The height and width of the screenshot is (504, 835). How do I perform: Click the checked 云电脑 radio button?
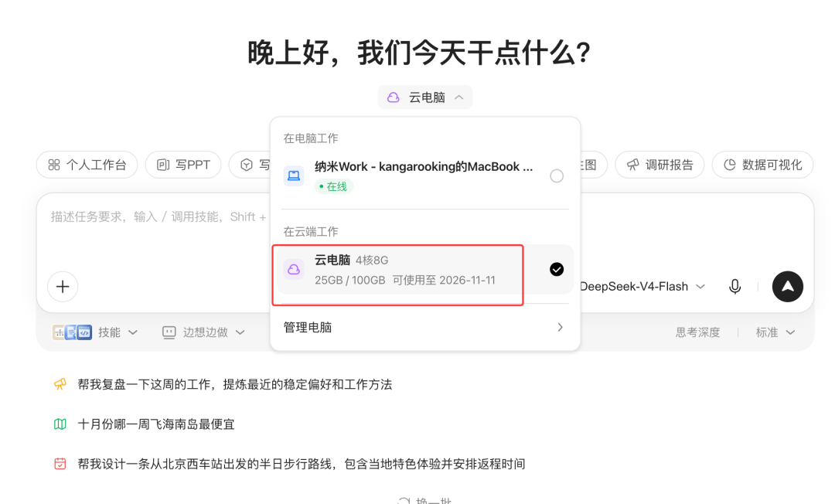click(x=557, y=269)
